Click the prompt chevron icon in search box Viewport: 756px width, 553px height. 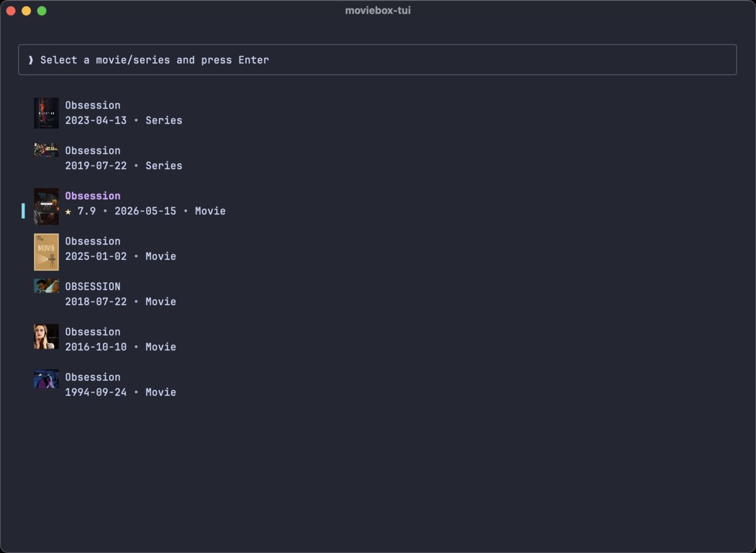point(31,60)
